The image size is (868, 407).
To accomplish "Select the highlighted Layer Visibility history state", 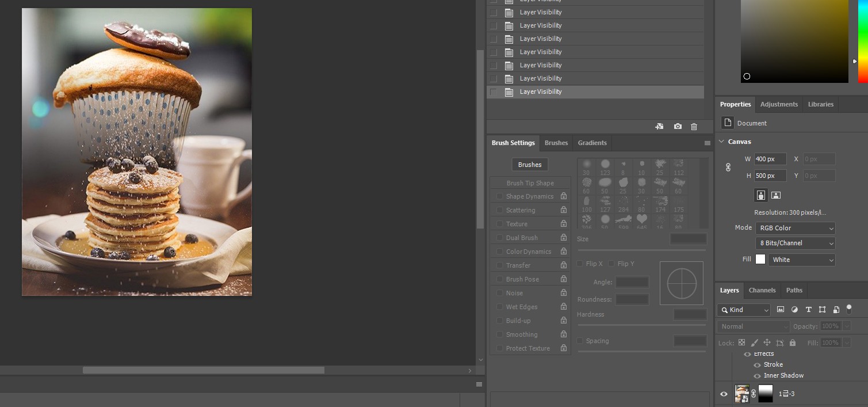I will (595, 92).
